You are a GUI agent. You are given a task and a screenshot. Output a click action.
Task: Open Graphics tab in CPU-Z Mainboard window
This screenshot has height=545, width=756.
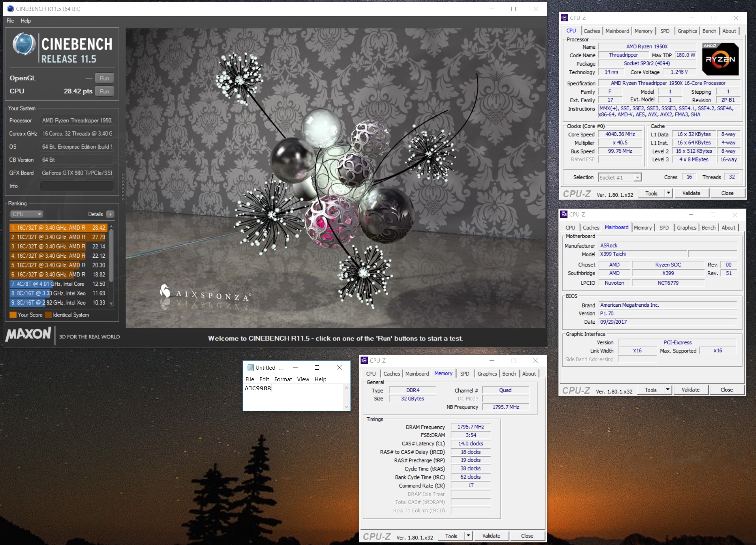click(x=687, y=228)
